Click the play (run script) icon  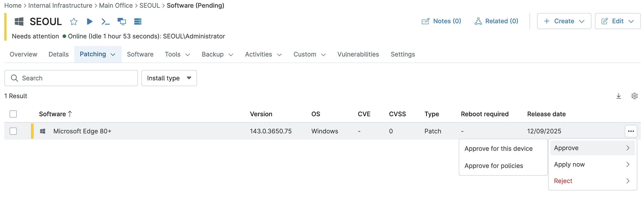click(90, 21)
